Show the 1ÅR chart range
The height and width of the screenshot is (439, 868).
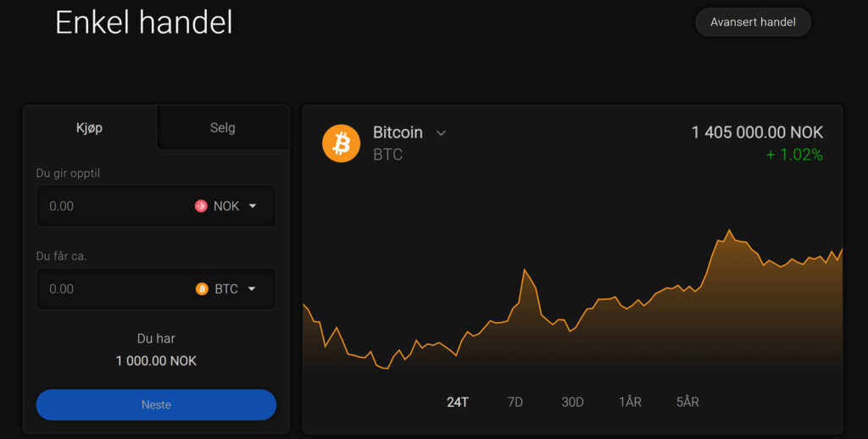point(630,402)
